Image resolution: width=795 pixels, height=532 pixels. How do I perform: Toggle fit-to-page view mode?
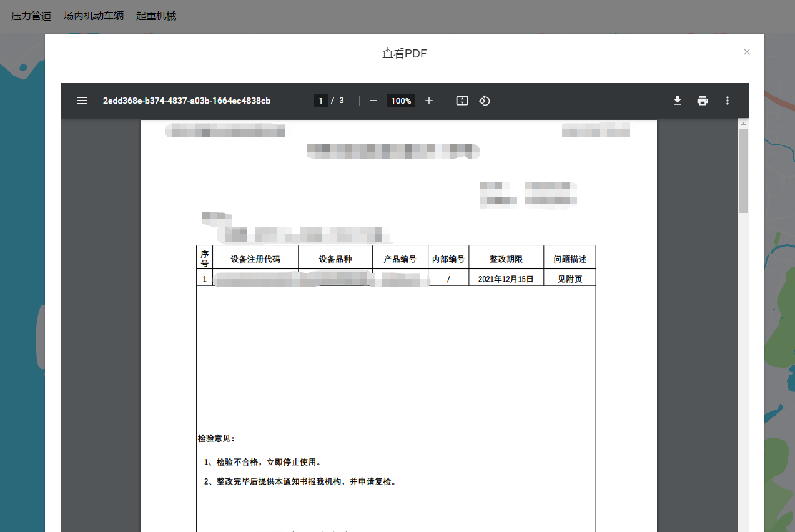[462, 101]
